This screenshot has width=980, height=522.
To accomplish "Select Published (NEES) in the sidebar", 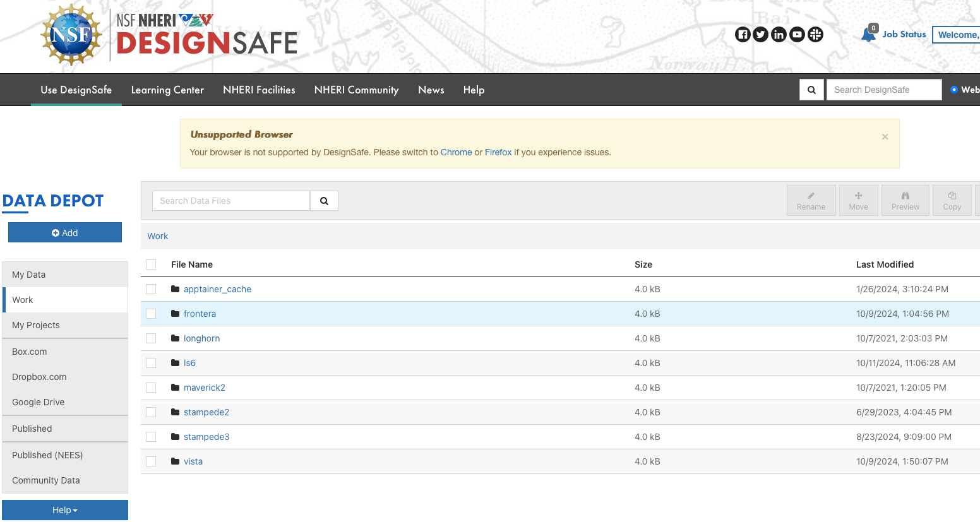I will (x=65, y=455).
